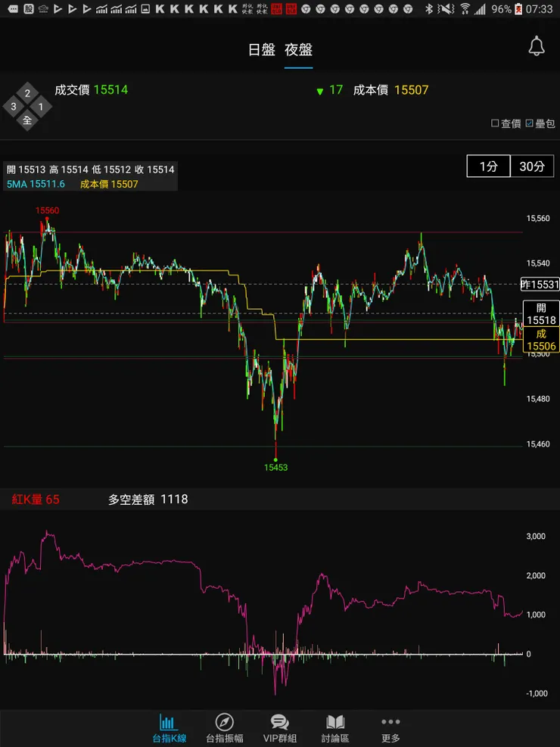560x747 pixels.
Task: Select diamond button 1
Action: pyautogui.click(x=41, y=107)
